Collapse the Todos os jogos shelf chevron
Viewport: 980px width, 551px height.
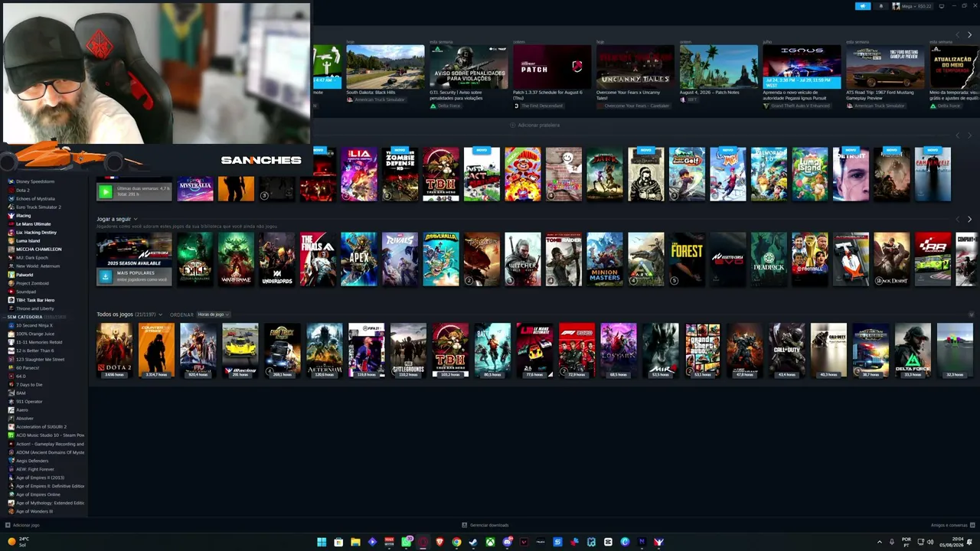(x=972, y=315)
